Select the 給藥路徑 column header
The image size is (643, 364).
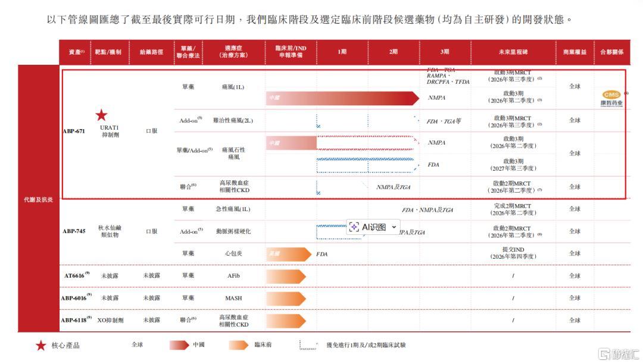click(x=151, y=52)
